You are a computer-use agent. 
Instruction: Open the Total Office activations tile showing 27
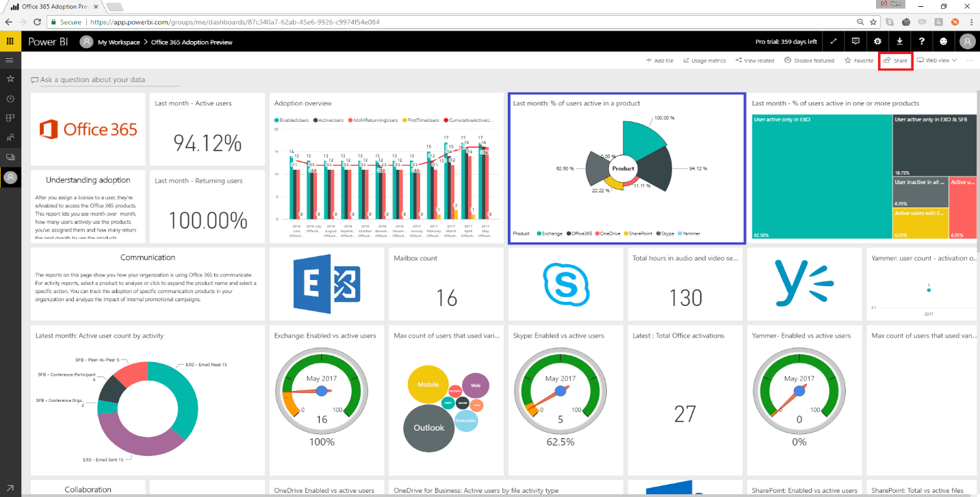click(685, 400)
